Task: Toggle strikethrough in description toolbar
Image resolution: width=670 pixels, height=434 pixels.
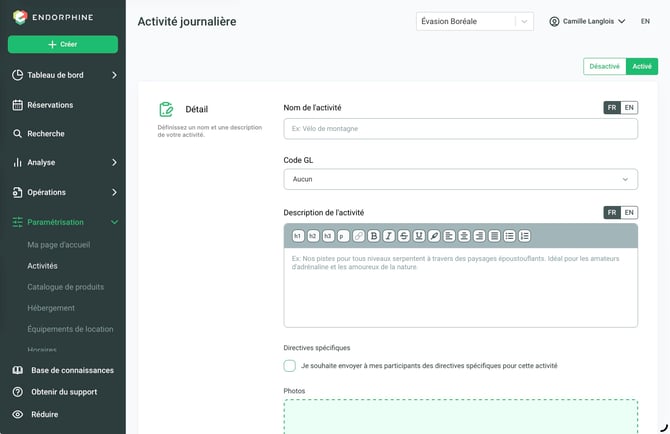Action: pyautogui.click(x=404, y=236)
